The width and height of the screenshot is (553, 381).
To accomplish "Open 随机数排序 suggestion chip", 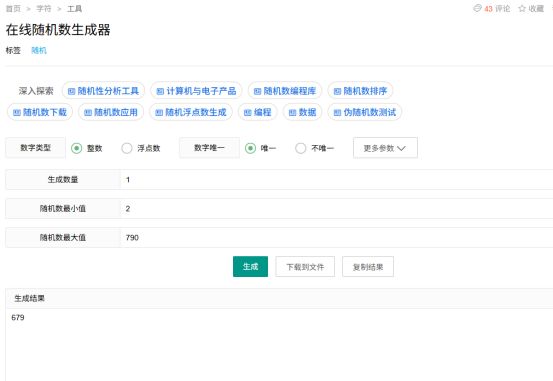I will 360,91.
